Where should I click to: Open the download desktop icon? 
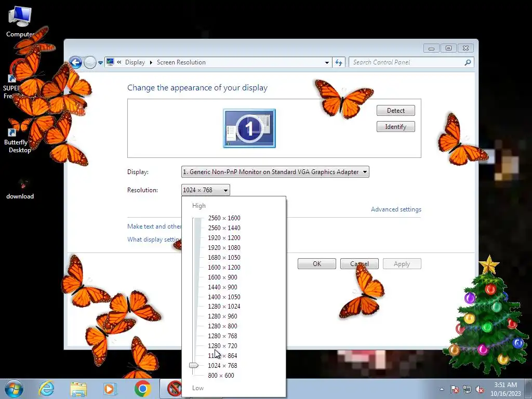20,189
